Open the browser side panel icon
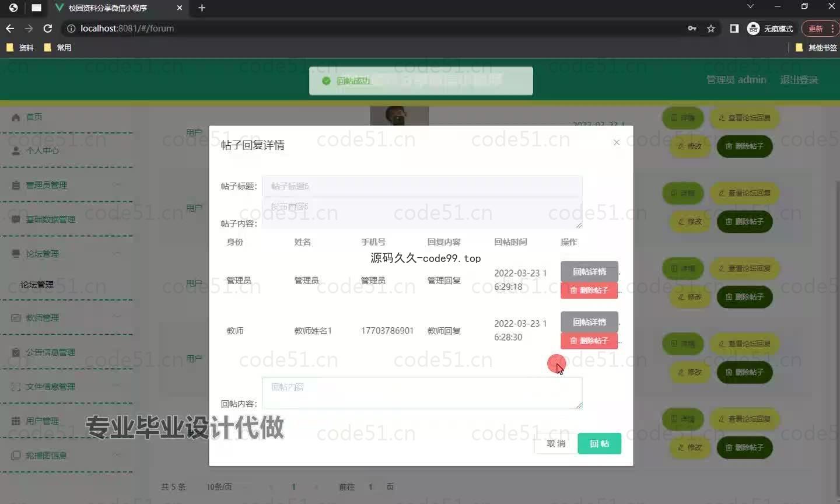The image size is (840, 504). point(734,28)
